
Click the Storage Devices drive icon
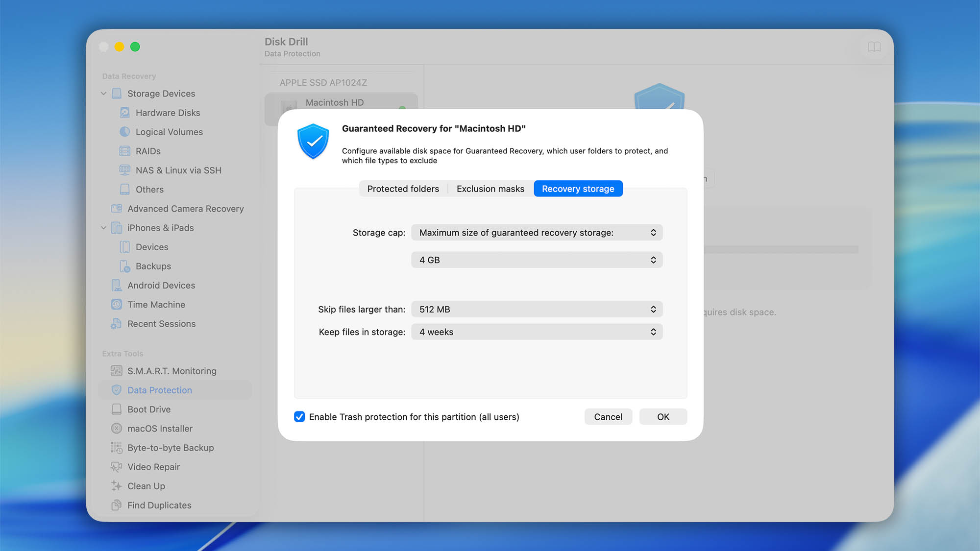click(117, 94)
